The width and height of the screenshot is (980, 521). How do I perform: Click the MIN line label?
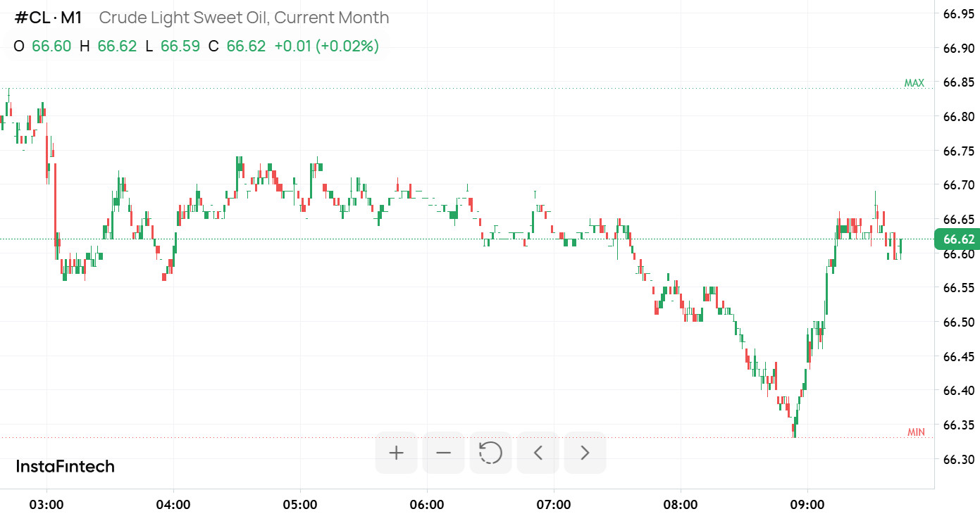coord(916,432)
